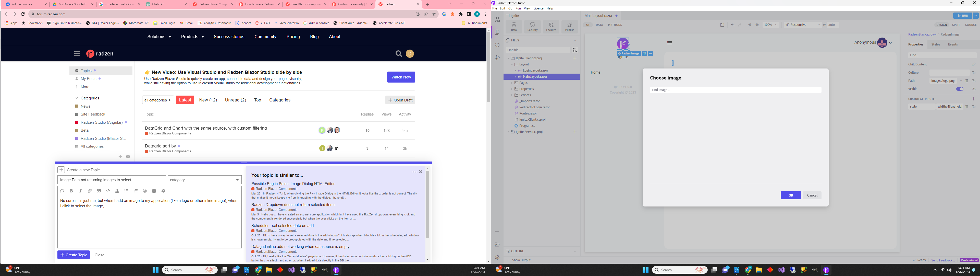The width and height of the screenshot is (980, 276).
Task: Click the zoom in magnifier in designer toolbar
Action: coord(757,25)
